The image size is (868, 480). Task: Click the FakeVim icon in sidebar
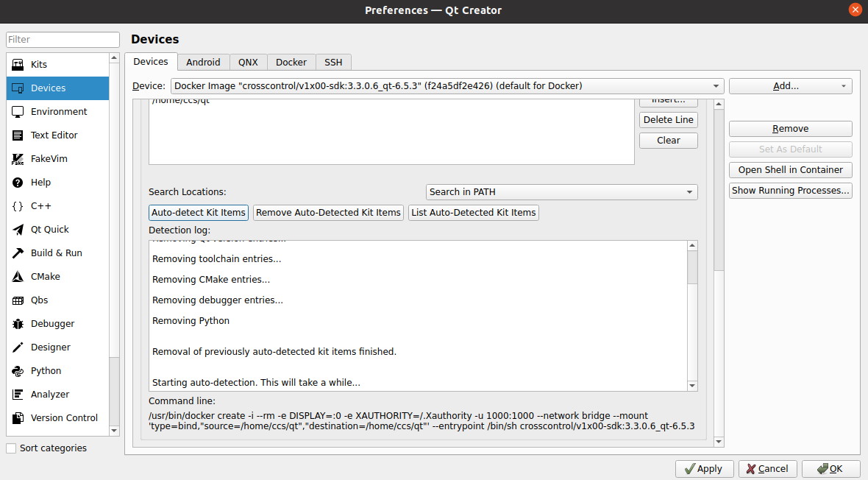click(x=18, y=159)
